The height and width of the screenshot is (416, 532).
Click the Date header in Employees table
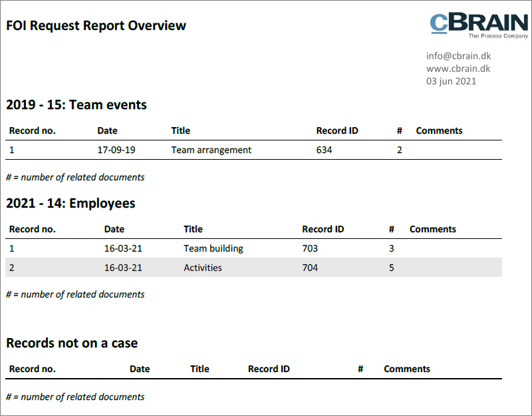pyautogui.click(x=114, y=229)
